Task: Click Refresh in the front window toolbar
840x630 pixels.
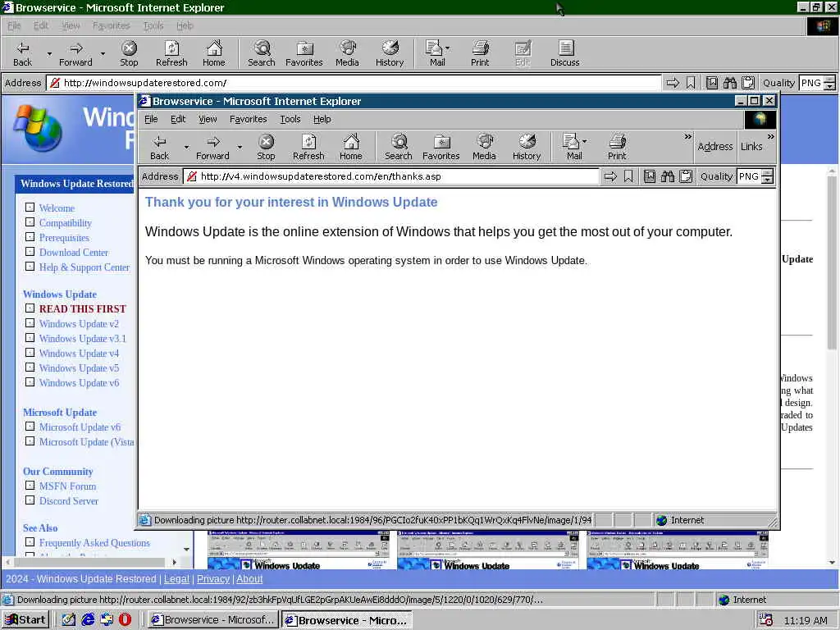Action: coord(308,148)
